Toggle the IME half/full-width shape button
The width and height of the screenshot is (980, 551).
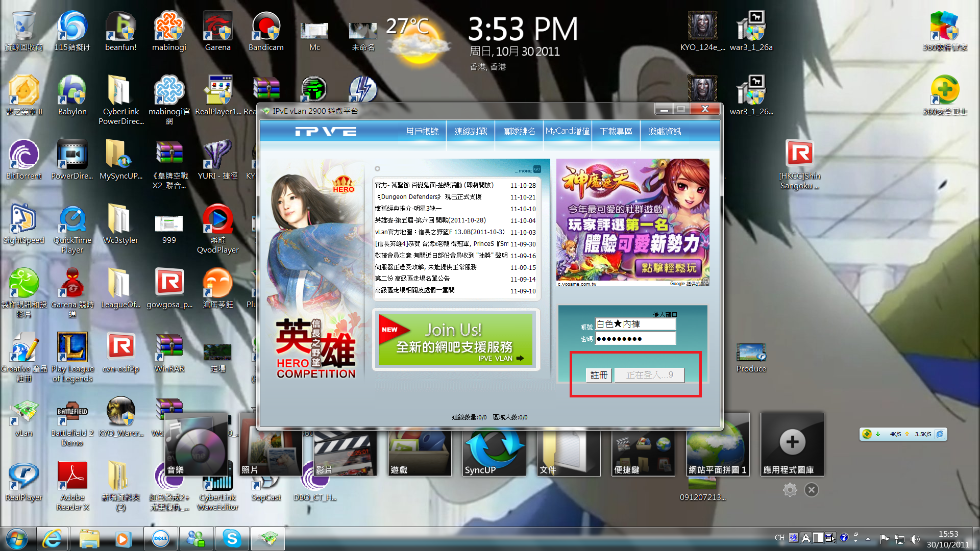(x=818, y=538)
